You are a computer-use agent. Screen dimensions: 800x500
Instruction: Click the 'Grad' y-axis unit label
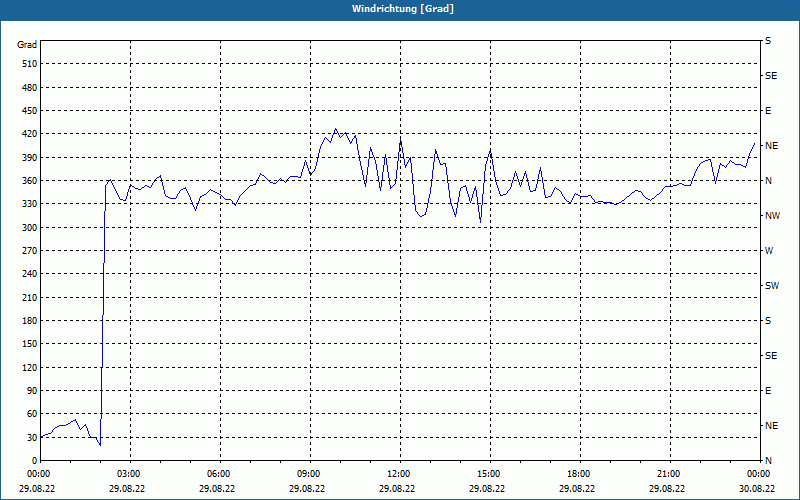[27, 45]
